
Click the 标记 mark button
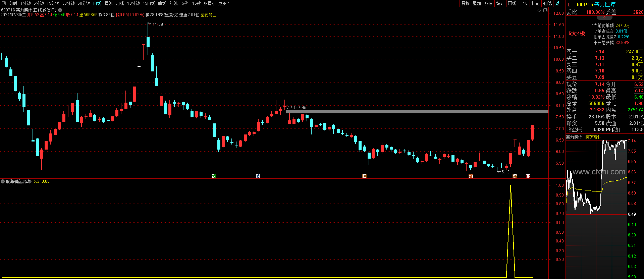[x=536, y=3]
